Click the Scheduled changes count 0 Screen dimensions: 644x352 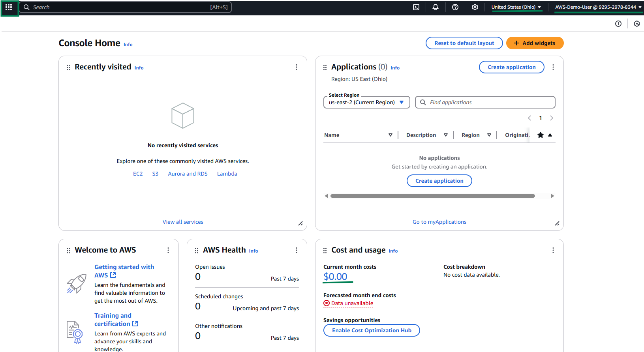[198, 306]
